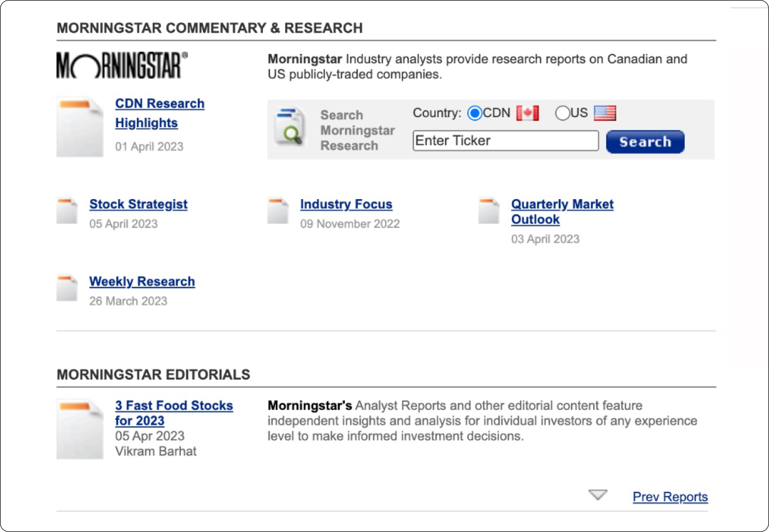
Task: Open the Quarterly Market Outlook link
Action: coord(562,212)
